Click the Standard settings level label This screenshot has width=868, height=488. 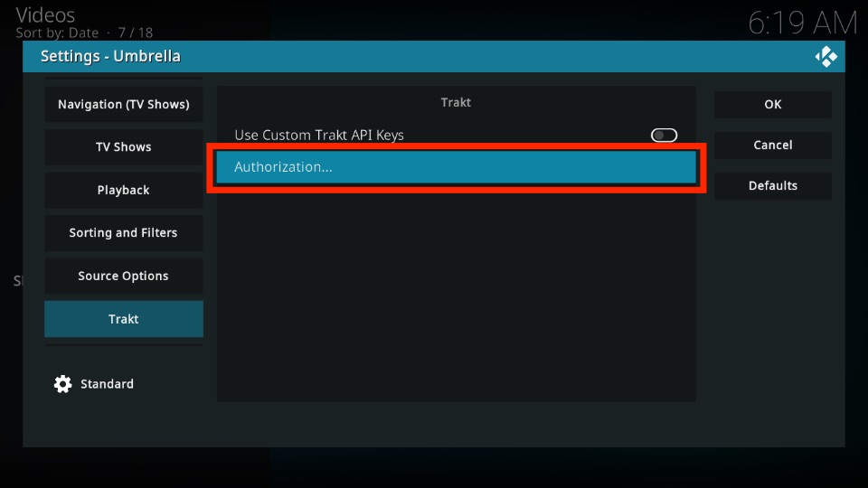(107, 384)
